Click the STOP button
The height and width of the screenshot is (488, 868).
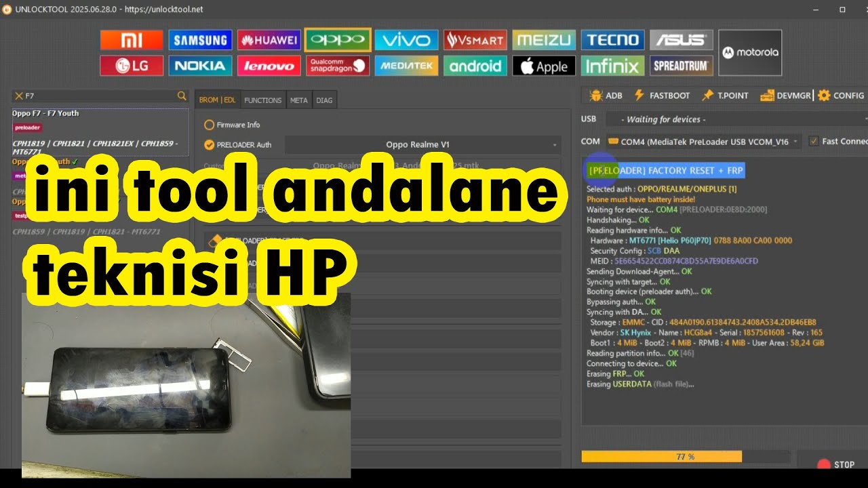(836, 464)
